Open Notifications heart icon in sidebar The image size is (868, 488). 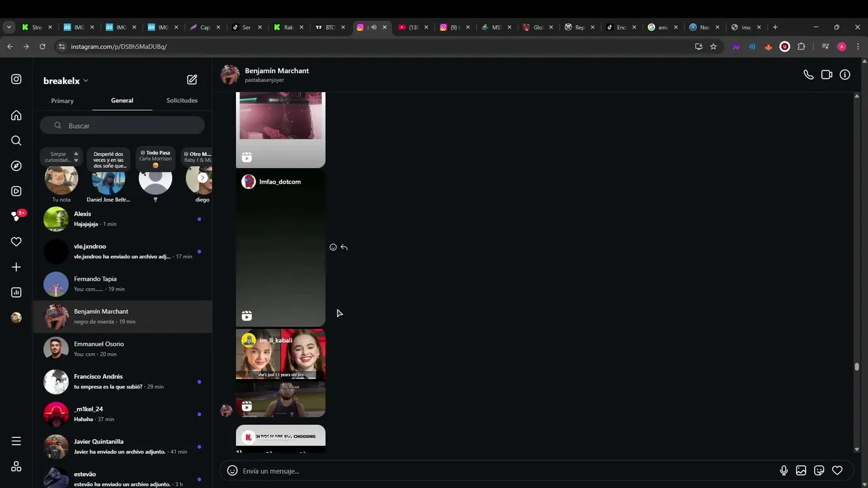pos(16,242)
